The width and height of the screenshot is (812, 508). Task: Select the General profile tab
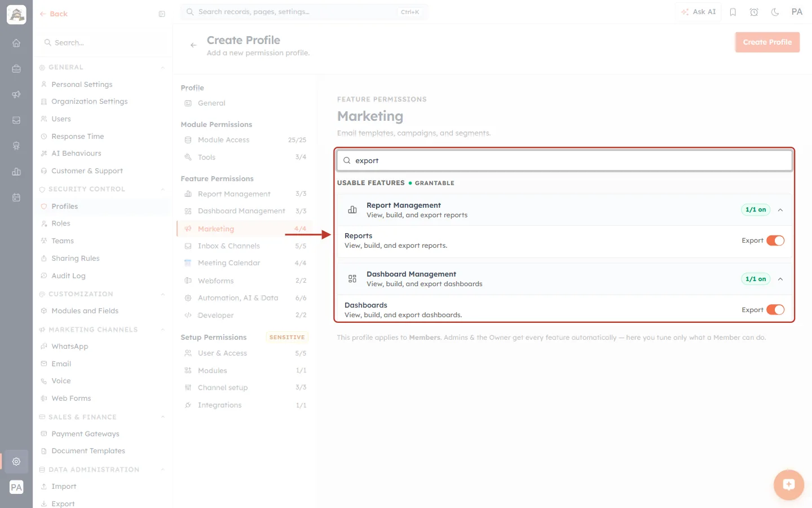coord(244,103)
